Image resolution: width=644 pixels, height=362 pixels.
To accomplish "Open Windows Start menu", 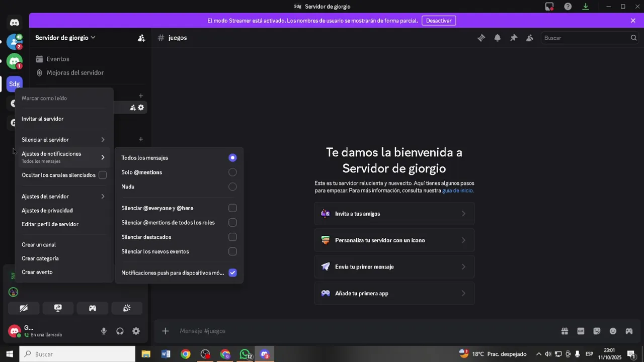I will coord(9,354).
